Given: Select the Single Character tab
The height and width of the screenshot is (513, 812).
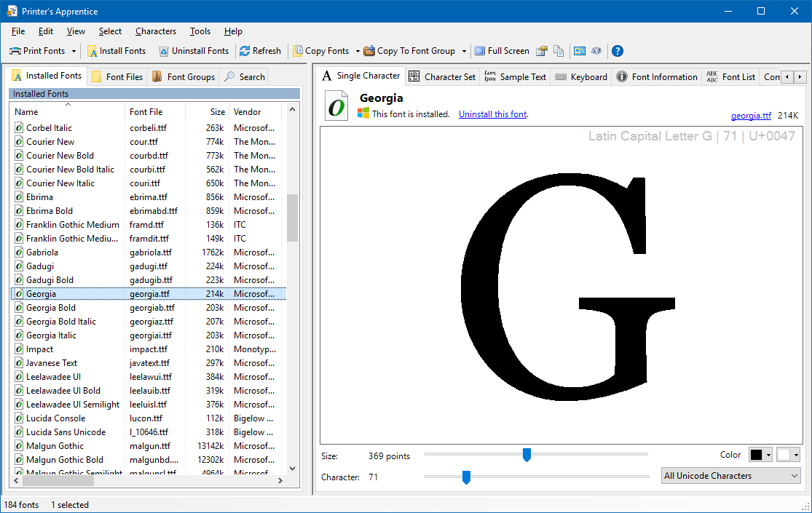Looking at the screenshot, I should [361, 76].
